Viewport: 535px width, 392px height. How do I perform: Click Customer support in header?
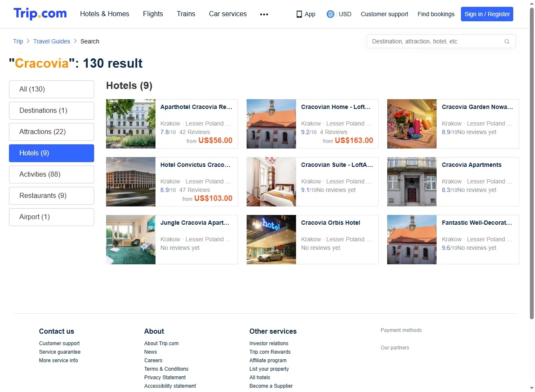(384, 14)
